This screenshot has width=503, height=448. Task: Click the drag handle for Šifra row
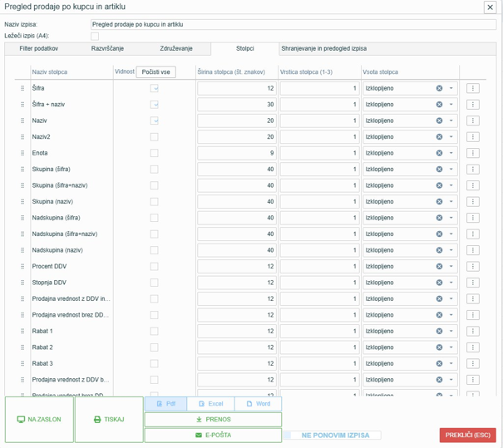click(22, 88)
